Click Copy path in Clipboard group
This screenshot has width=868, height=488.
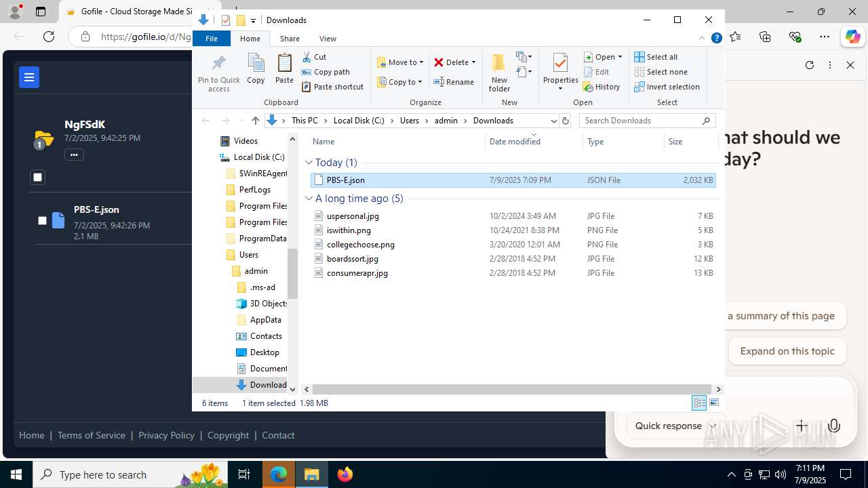325,72
